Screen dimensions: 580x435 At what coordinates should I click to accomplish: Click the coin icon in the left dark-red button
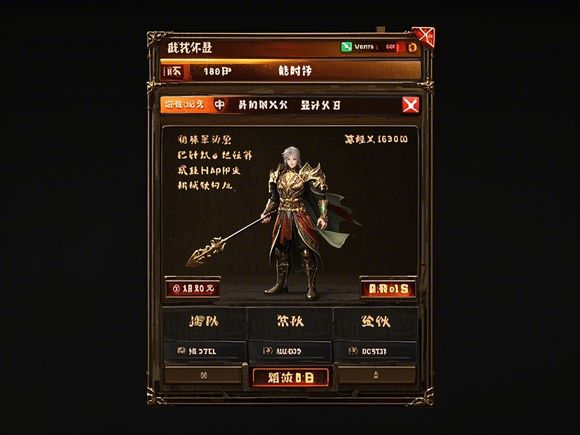coord(176,289)
